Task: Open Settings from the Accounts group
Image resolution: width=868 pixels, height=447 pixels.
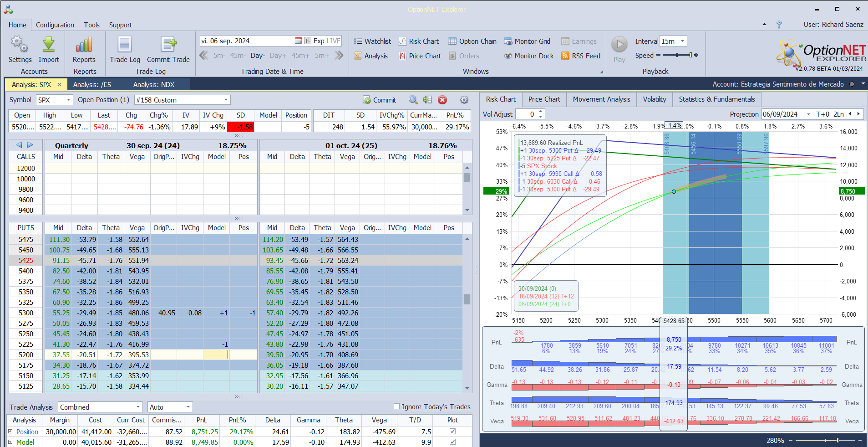Action: point(20,49)
